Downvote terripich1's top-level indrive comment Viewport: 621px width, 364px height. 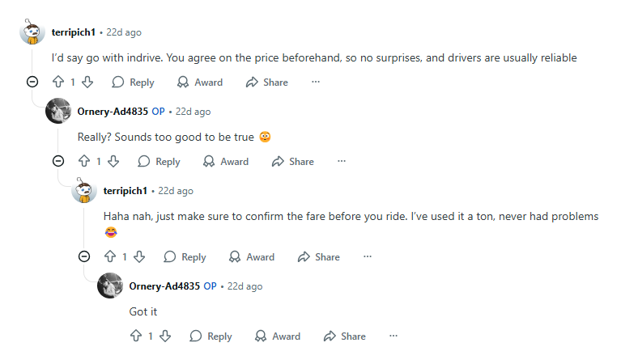point(87,82)
